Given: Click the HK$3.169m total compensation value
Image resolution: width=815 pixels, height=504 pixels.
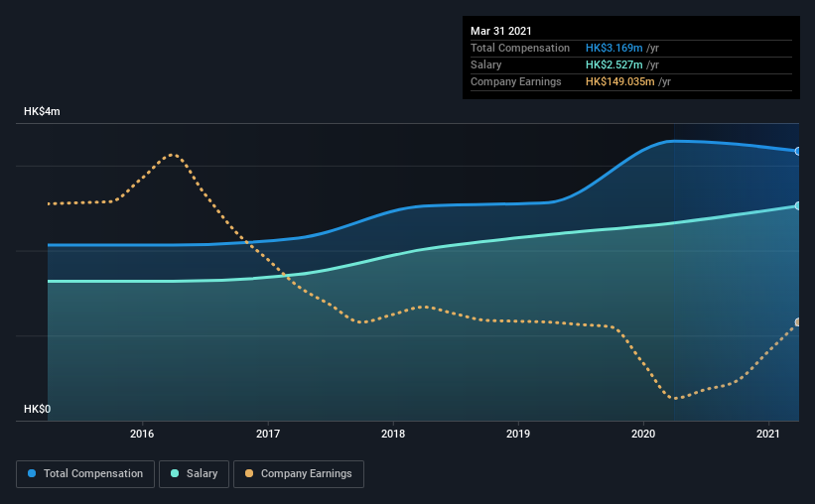Looking at the screenshot, I should [613, 48].
